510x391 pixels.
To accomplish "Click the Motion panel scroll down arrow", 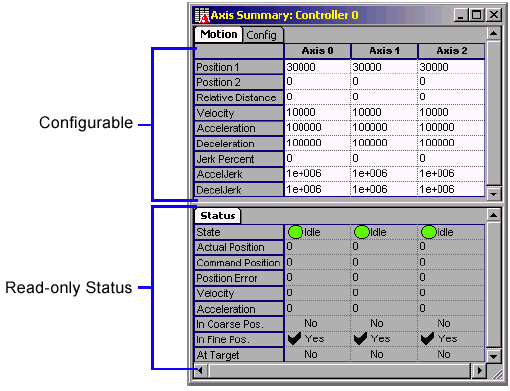I will pyautogui.click(x=494, y=193).
